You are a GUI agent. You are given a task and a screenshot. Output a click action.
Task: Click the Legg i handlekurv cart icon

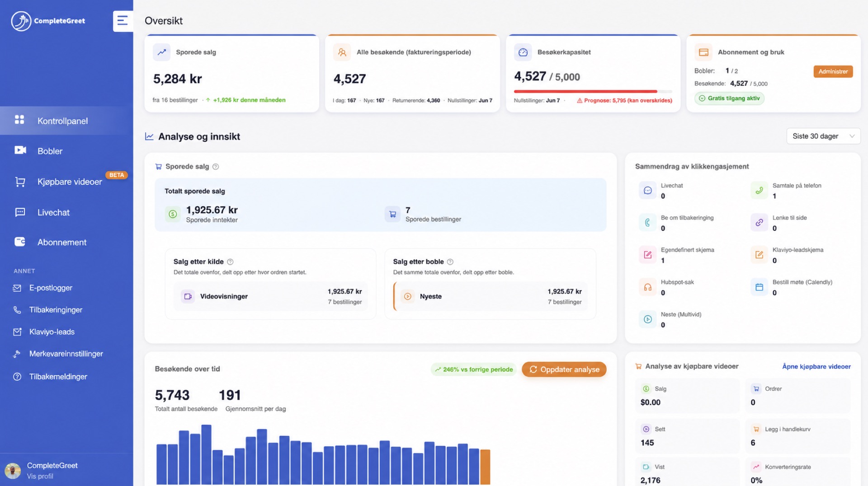(756, 429)
